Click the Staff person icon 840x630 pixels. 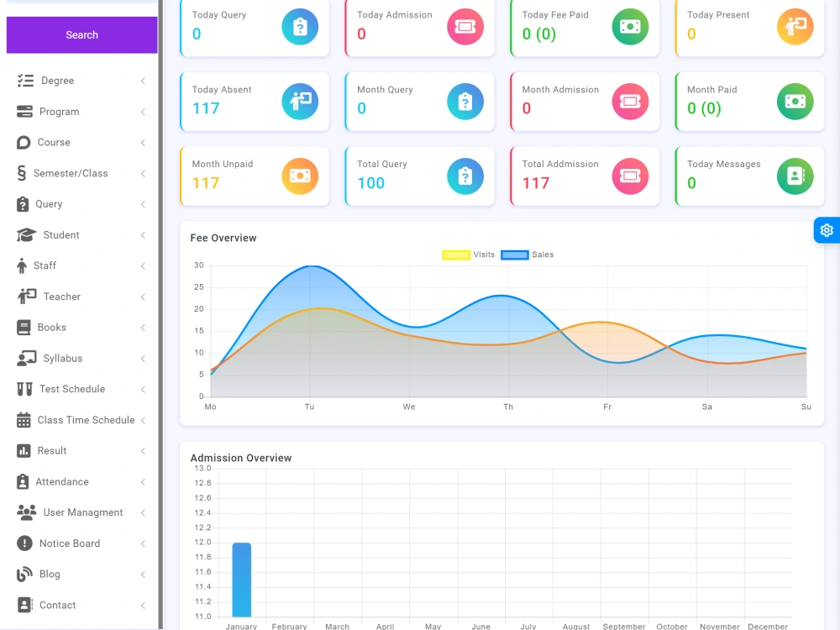pyautogui.click(x=22, y=265)
